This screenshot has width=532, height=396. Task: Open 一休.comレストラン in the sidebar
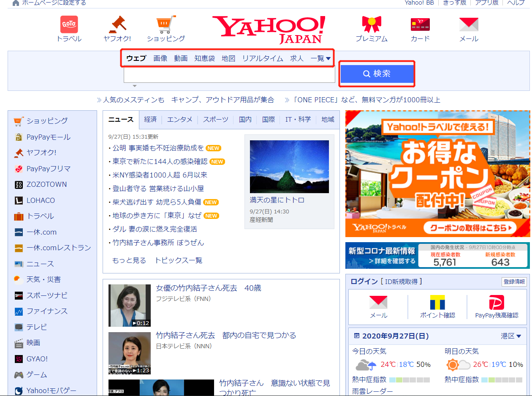pyautogui.click(x=59, y=248)
